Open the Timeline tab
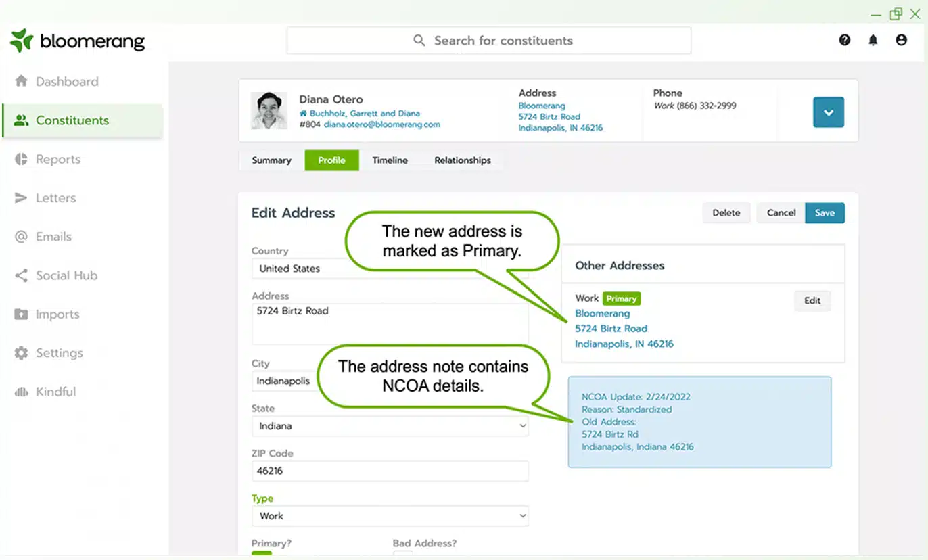Image resolution: width=928 pixels, height=560 pixels. (x=390, y=160)
